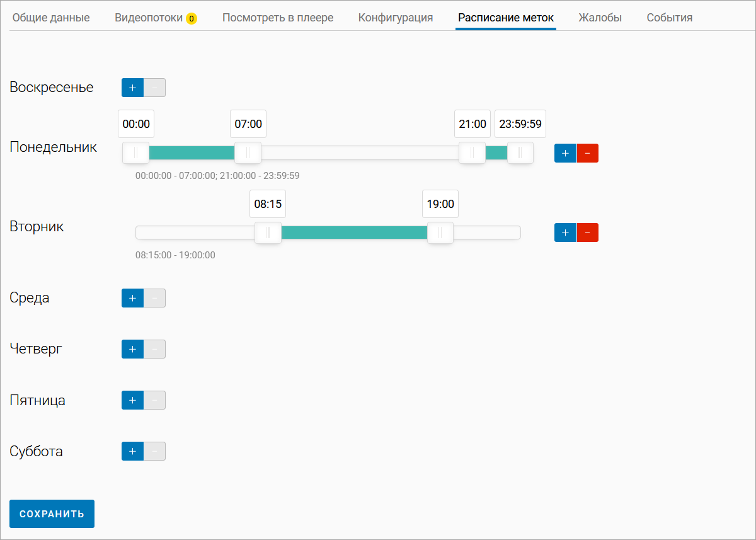
Task: Click the Tuesday 08:15 slider handle
Action: (x=268, y=233)
